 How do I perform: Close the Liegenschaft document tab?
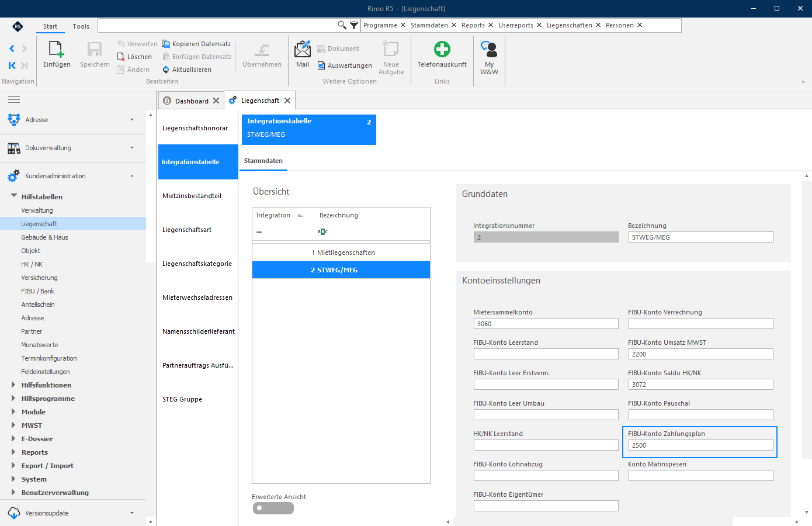click(x=287, y=101)
